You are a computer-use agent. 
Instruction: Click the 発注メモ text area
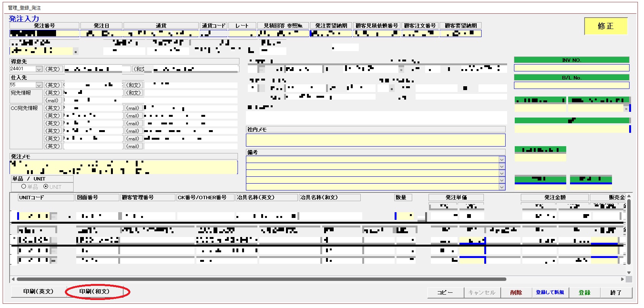123,167
